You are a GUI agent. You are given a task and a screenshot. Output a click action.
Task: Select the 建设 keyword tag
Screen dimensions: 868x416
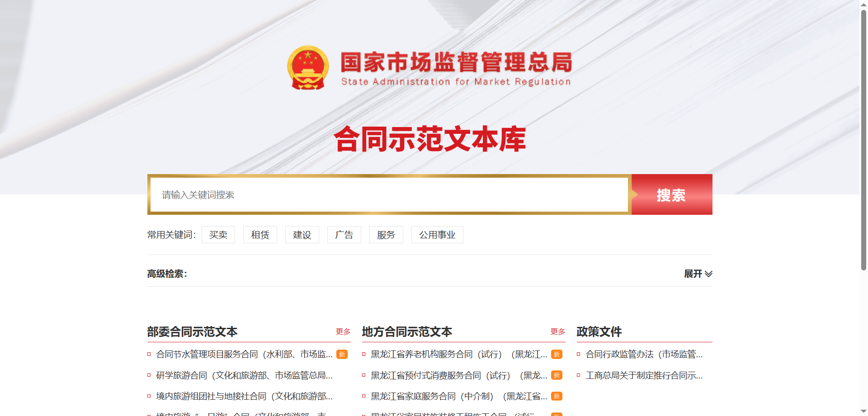tap(302, 235)
